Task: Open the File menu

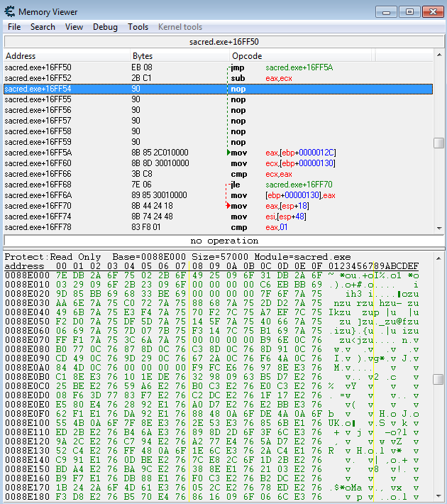Action: pos(14,27)
